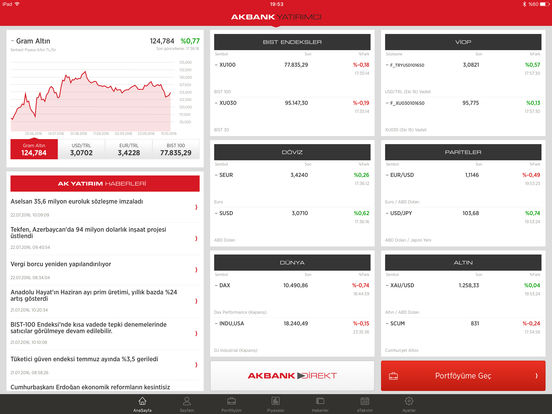Expand chevron for Tekfen Azerbaycan news
This screenshot has width=552, height=414.
pyautogui.click(x=196, y=238)
